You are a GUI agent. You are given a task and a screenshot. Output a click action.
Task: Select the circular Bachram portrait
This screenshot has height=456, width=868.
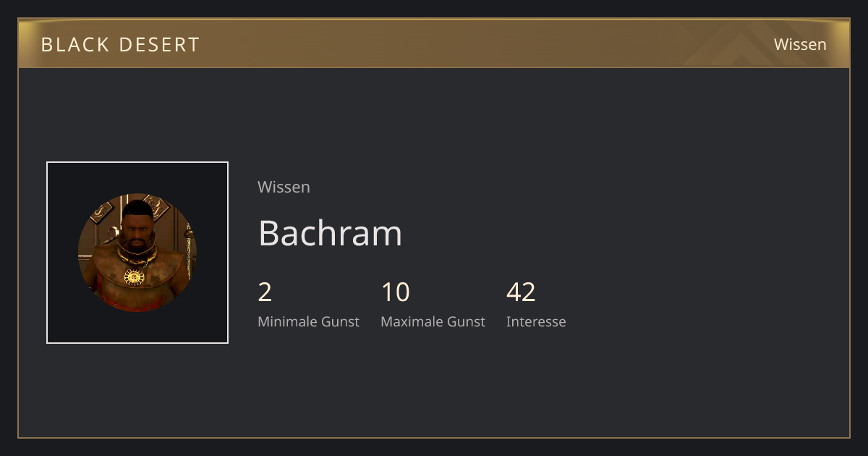pos(137,253)
